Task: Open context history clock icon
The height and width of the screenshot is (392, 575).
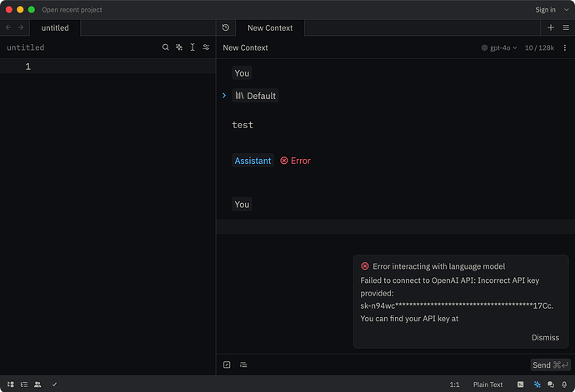Action: click(x=226, y=27)
